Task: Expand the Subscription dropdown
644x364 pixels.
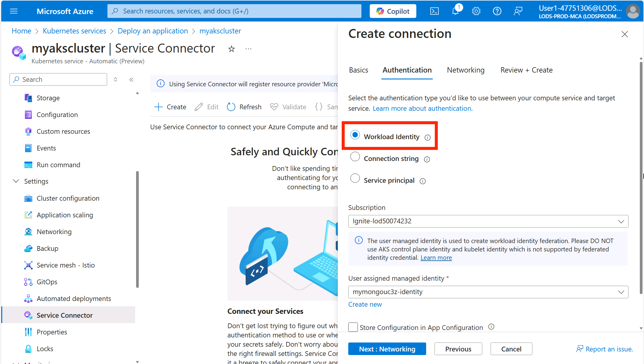Action: click(x=621, y=221)
